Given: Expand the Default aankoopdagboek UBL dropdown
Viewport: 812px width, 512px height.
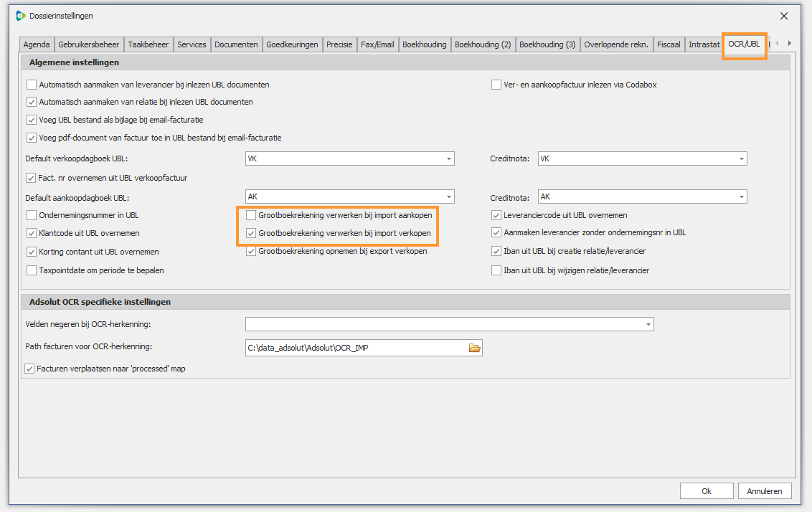Looking at the screenshot, I should tap(449, 196).
